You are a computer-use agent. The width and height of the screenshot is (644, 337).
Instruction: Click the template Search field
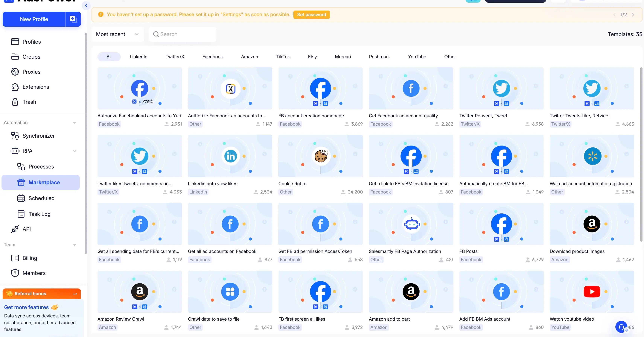point(183,34)
